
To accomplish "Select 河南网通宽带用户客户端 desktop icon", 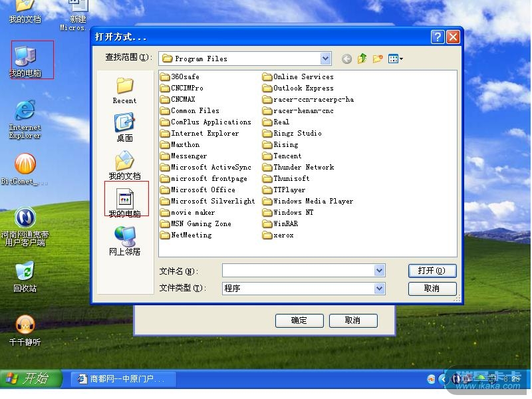I will pos(25,226).
